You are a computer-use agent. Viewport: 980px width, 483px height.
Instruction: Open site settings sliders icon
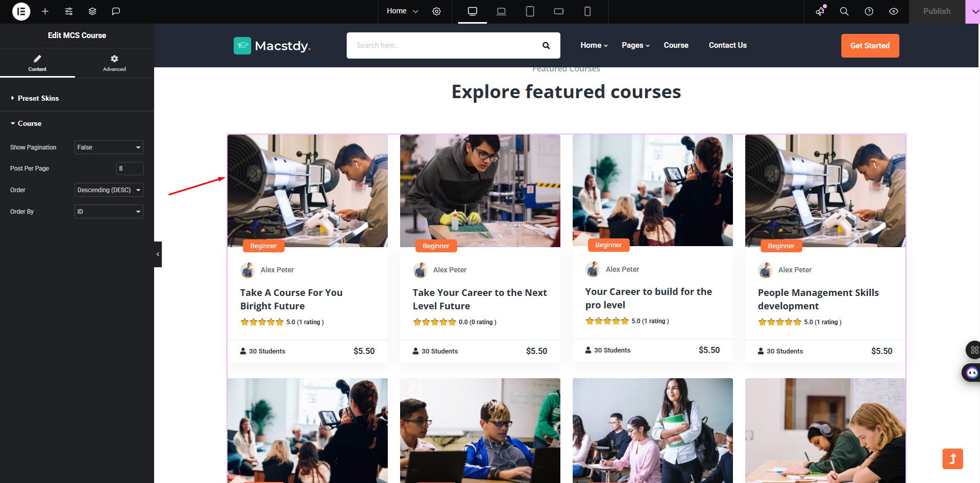[x=69, y=11]
